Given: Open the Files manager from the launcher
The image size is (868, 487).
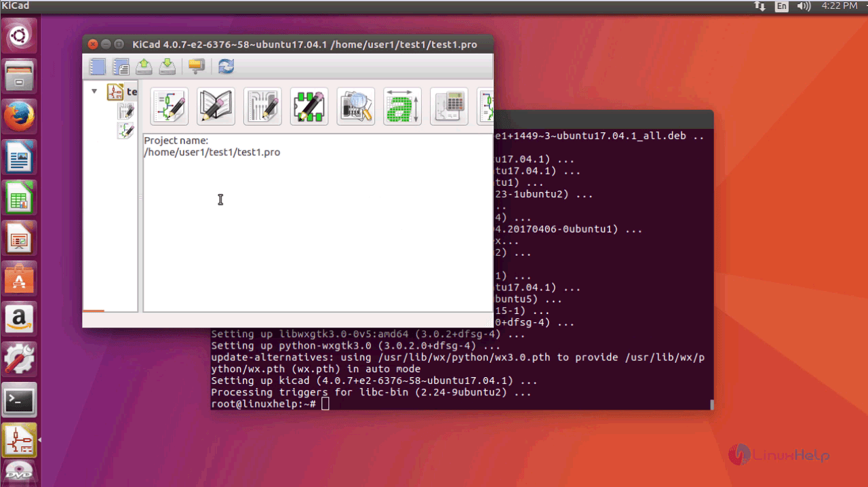Looking at the screenshot, I should (x=20, y=76).
